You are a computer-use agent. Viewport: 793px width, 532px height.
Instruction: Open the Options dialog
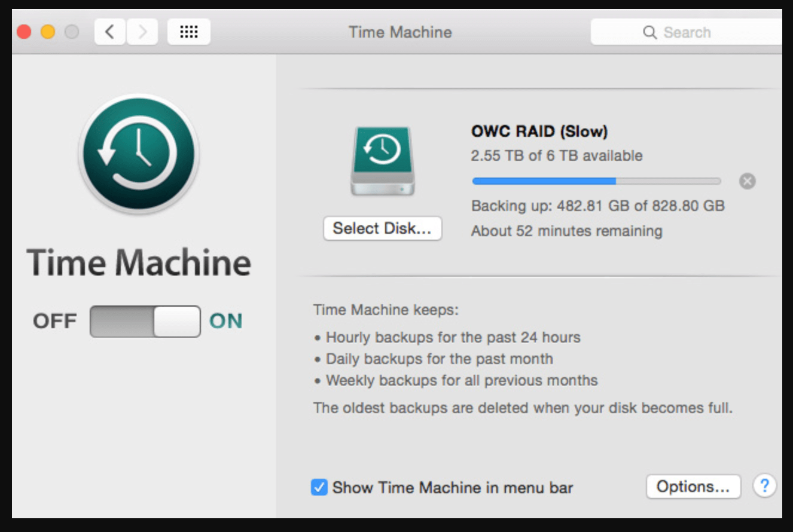coord(693,486)
